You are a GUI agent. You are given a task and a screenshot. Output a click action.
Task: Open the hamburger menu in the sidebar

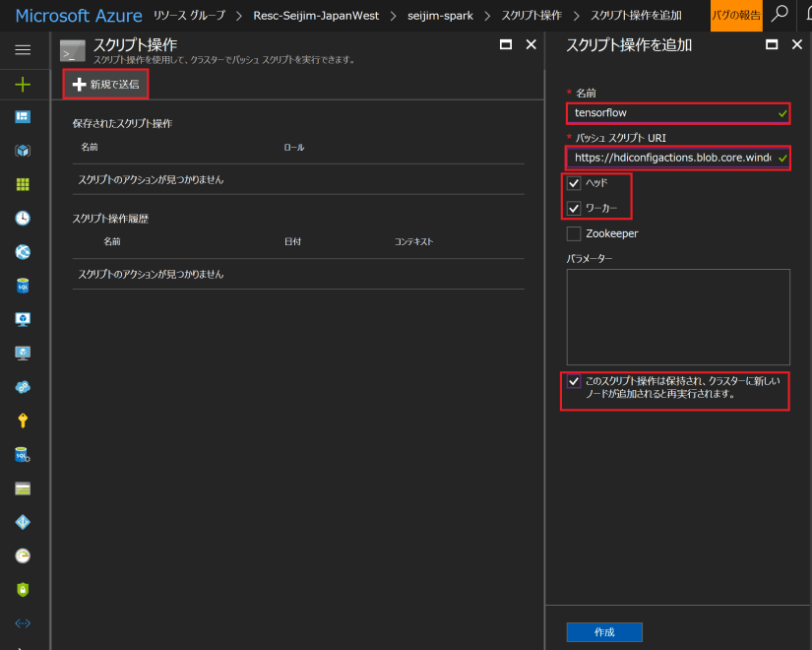23,49
